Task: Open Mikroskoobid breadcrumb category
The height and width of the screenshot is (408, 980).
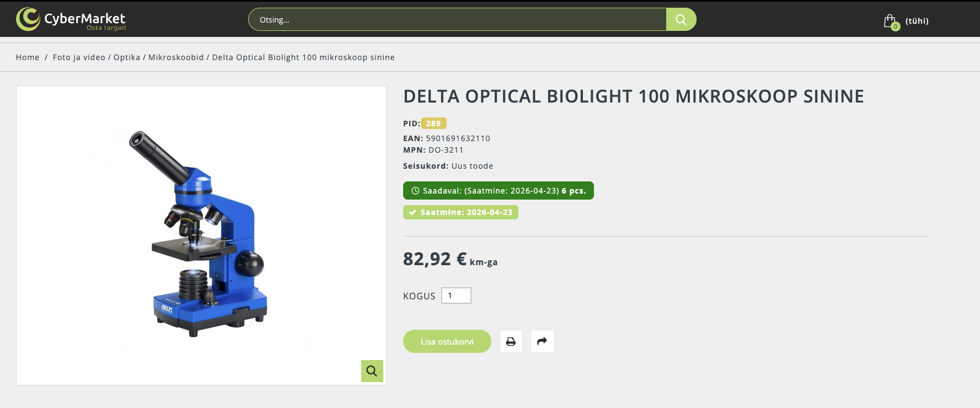Action: coord(176,57)
